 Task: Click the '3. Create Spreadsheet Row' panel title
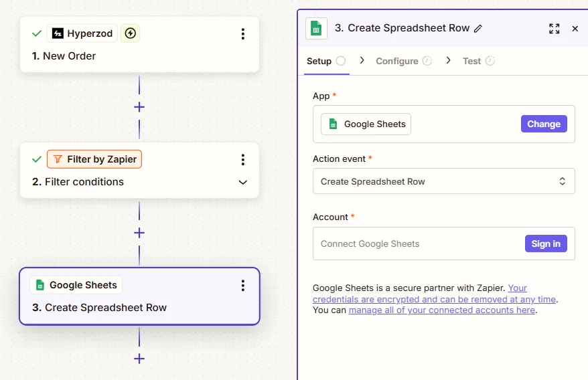(x=402, y=28)
